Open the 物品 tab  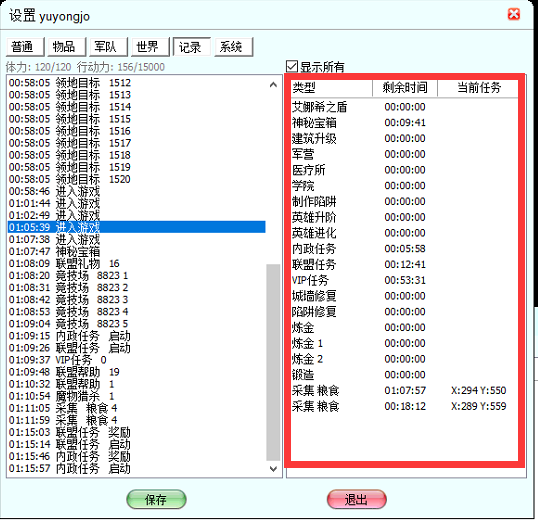[x=67, y=47]
